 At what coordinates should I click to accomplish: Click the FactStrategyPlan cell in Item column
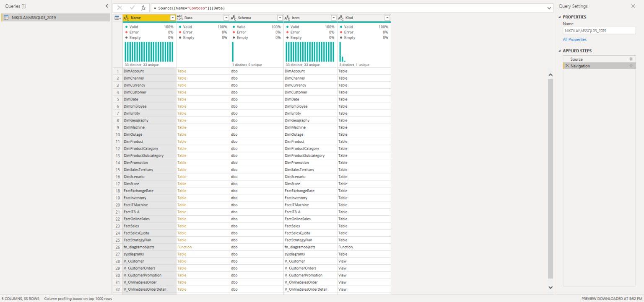[310, 240]
